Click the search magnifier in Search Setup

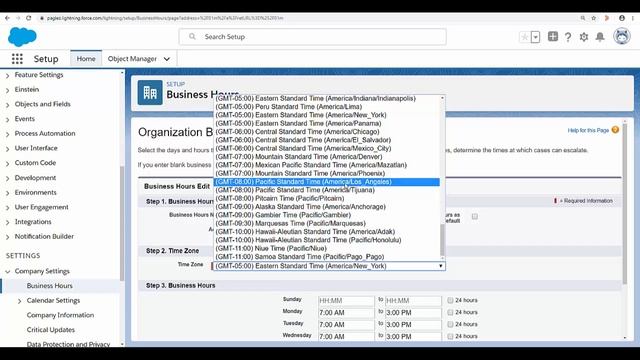pyautogui.click(x=192, y=37)
